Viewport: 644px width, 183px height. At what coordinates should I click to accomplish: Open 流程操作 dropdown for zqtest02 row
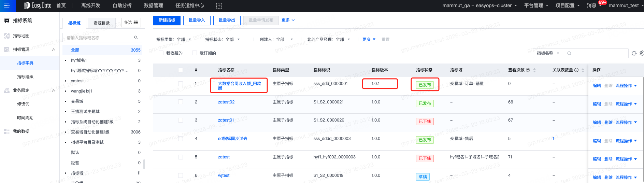(626, 104)
